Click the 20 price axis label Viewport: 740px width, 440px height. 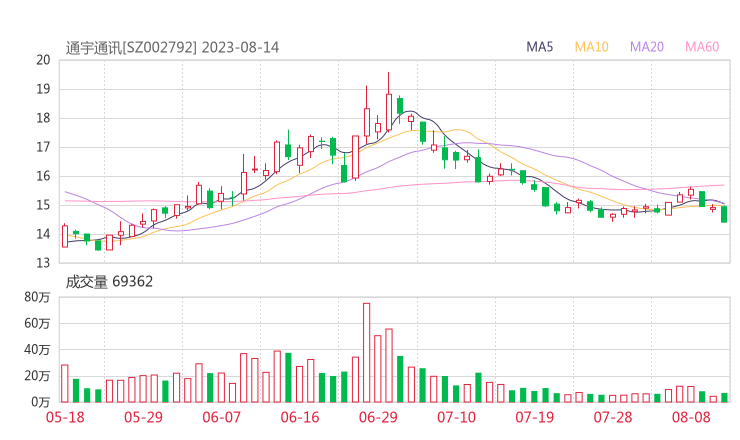(x=43, y=60)
